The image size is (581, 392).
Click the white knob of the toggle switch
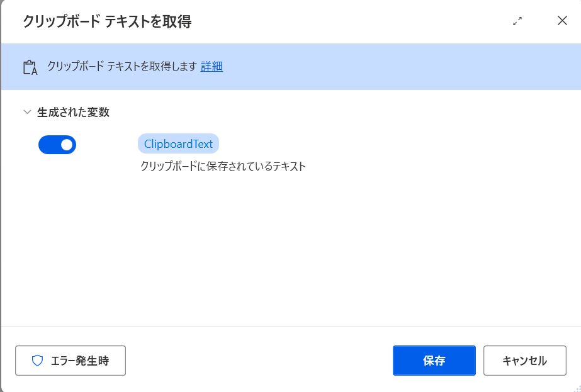tap(67, 145)
